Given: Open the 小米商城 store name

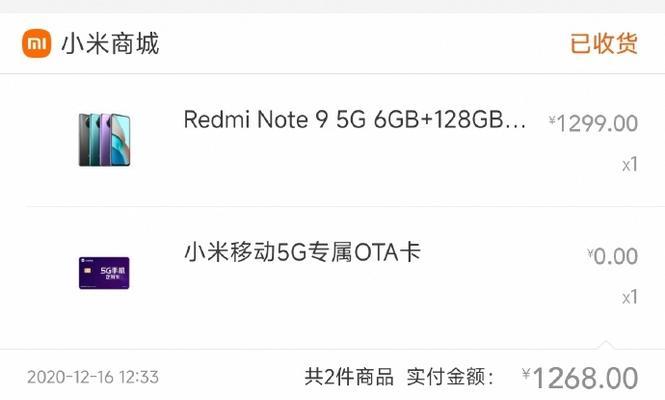Looking at the screenshot, I should coord(110,43).
